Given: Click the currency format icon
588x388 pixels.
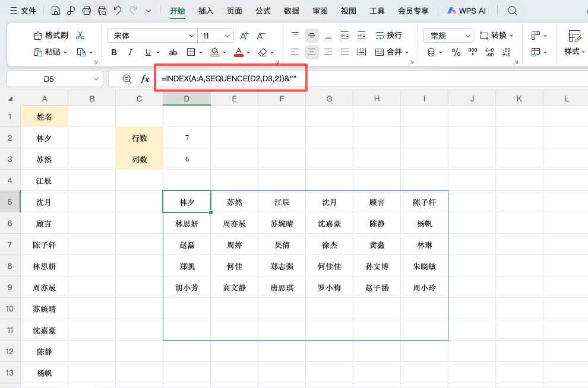Looking at the screenshot, I should coord(431,52).
